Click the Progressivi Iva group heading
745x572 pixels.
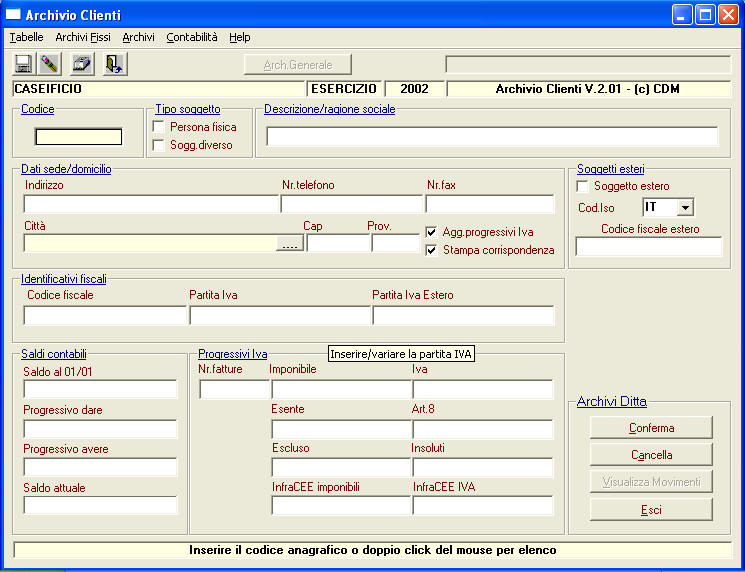(232, 354)
